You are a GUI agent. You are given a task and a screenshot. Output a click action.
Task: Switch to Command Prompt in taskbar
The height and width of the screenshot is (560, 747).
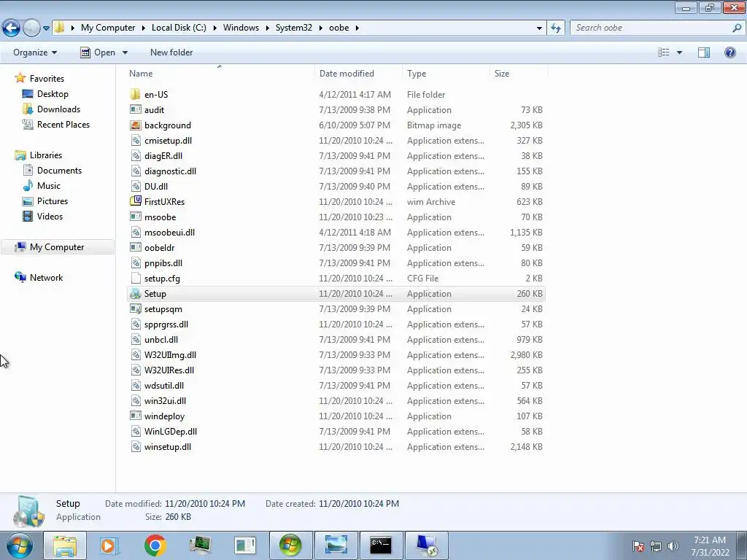pos(381,545)
